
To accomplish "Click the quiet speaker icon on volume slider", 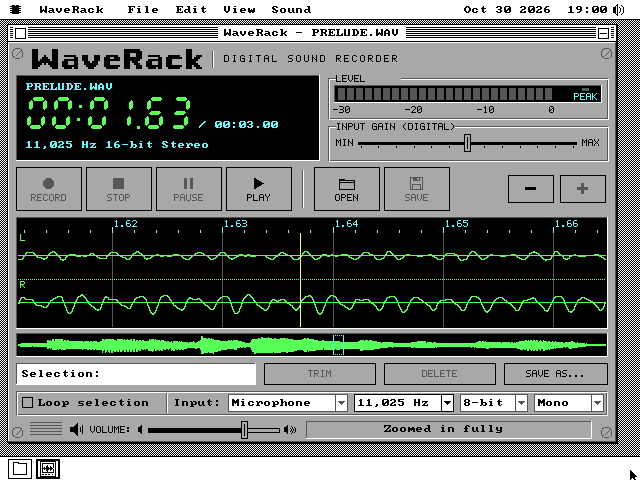I will coord(140,430).
